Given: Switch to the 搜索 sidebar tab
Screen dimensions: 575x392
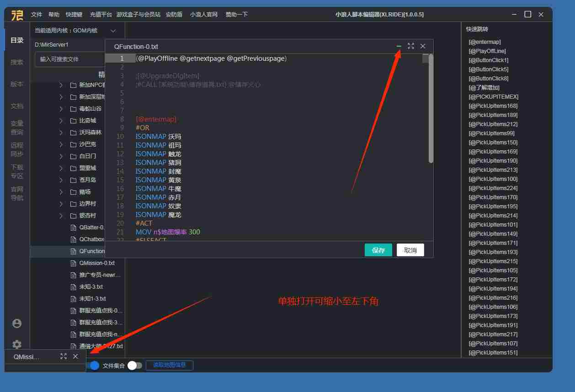Looking at the screenshot, I should click(x=17, y=62).
